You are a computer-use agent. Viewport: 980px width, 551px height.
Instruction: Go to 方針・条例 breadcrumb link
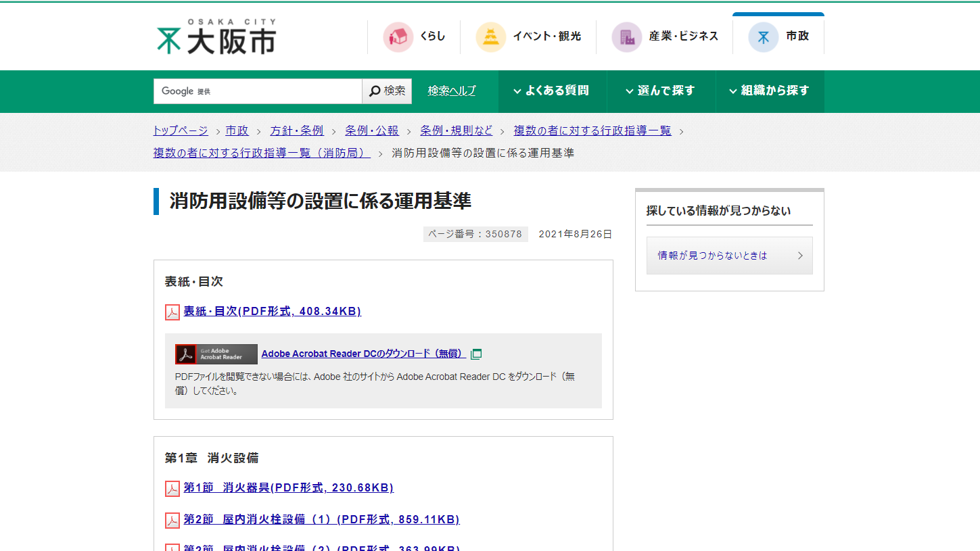pyautogui.click(x=297, y=130)
